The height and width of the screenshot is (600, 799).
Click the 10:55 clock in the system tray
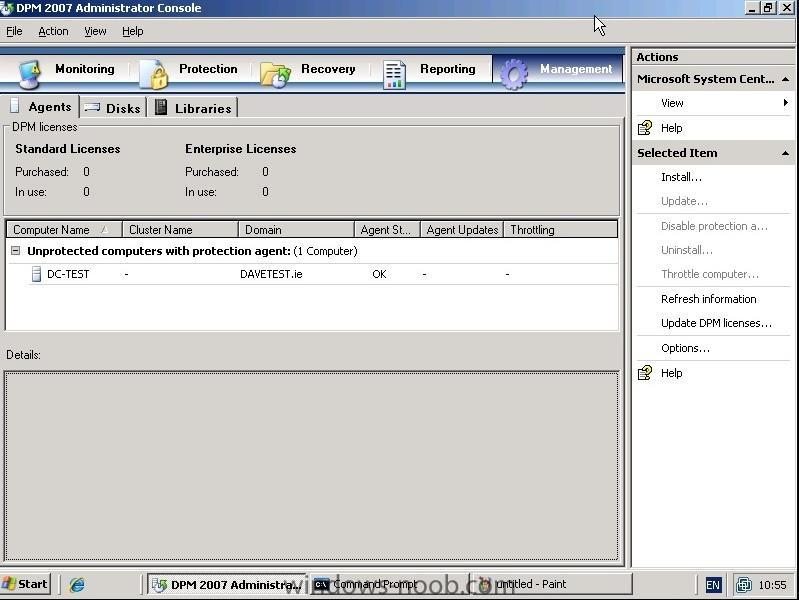pyautogui.click(x=772, y=585)
